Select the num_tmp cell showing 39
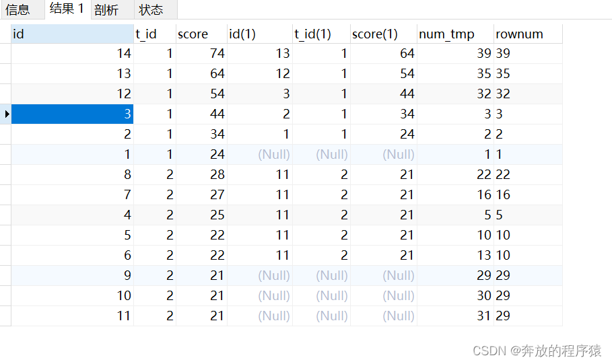 [x=455, y=54]
